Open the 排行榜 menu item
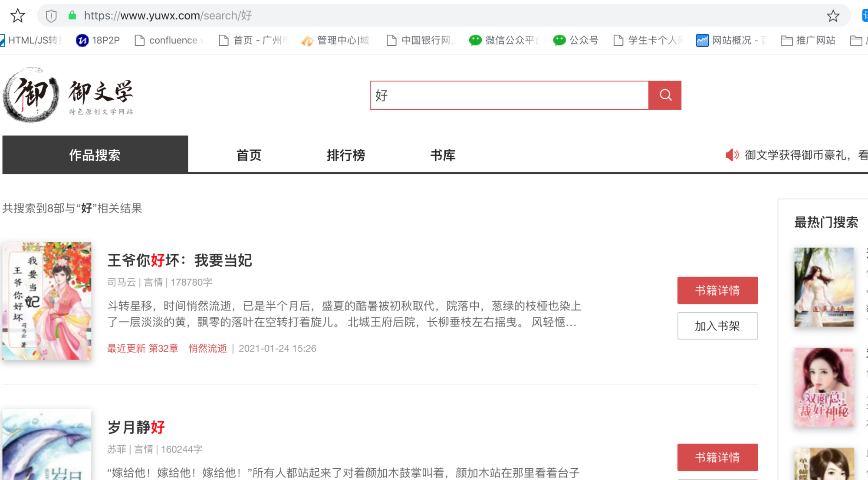868x480 pixels. click(345, 155)
